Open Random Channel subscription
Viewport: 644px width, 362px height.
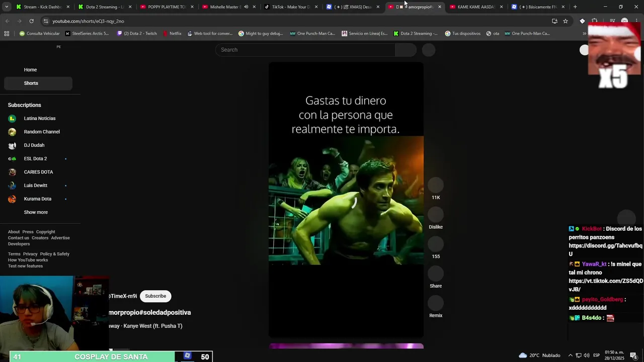click(38, 132)
